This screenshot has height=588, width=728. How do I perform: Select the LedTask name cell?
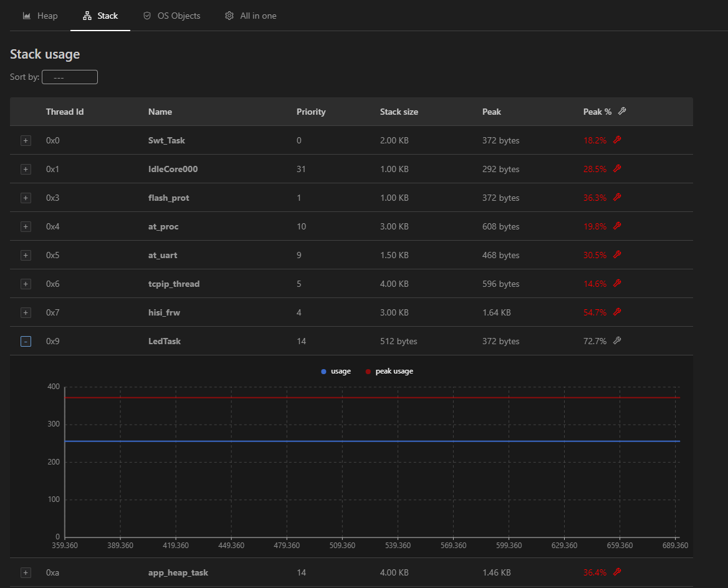[x=165, y=341]
